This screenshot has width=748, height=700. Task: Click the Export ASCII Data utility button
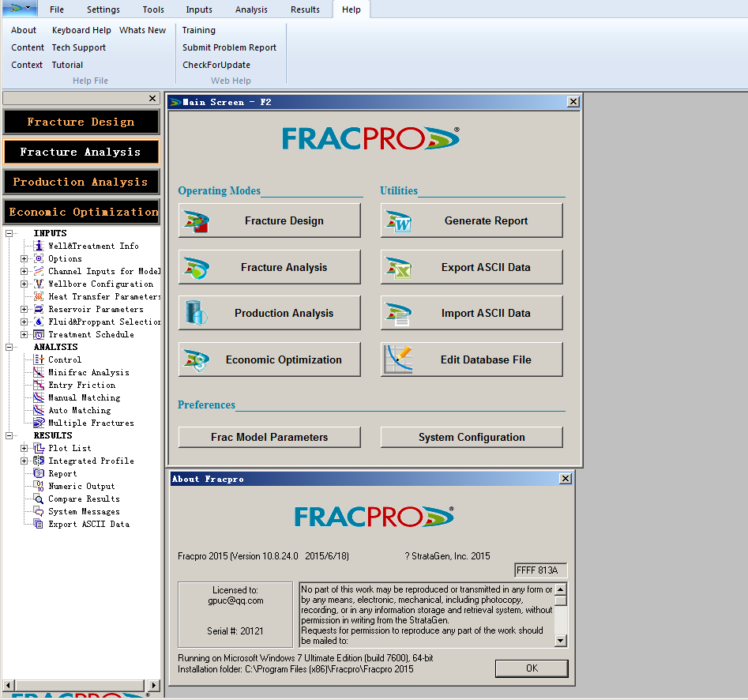tap(472, 267)
